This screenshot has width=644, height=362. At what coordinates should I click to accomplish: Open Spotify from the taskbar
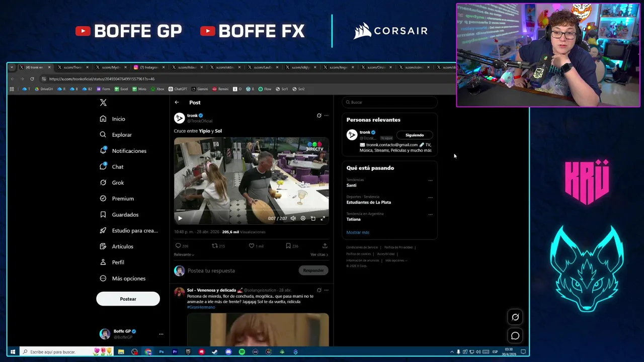click(242, 352)
